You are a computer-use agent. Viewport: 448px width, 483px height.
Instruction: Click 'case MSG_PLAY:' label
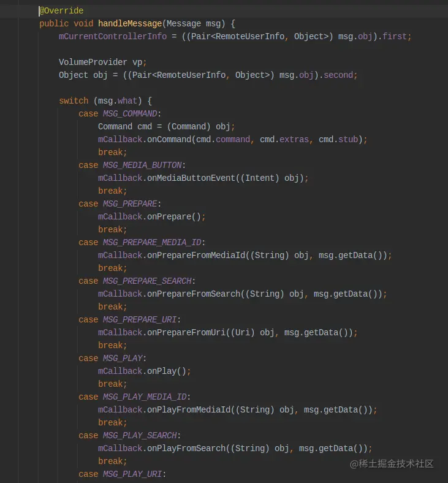coord(112,358)
